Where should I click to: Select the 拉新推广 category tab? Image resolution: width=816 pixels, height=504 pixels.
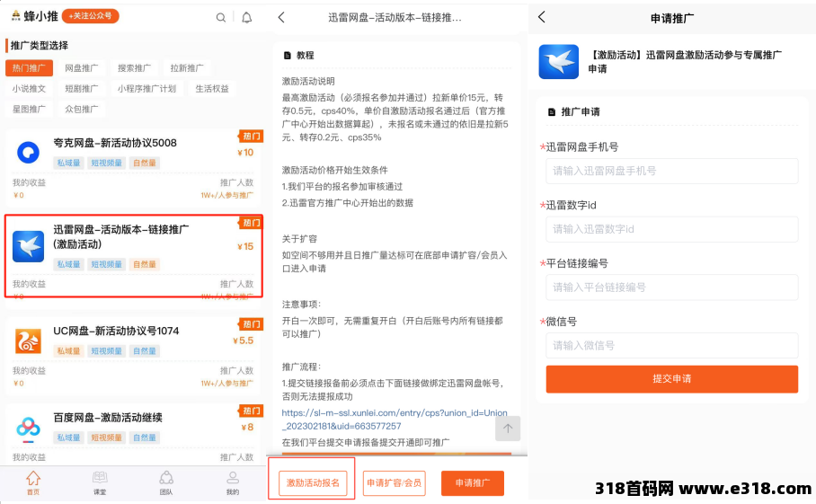[187, 68]
